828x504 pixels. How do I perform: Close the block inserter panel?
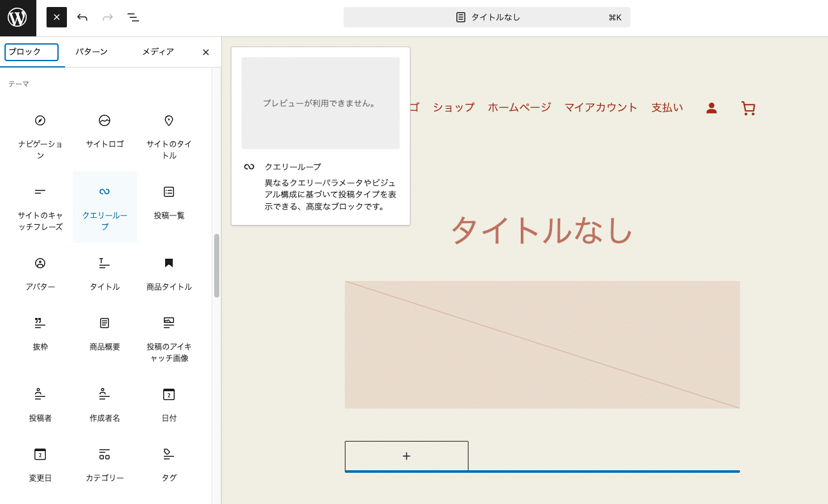(205, 52)
